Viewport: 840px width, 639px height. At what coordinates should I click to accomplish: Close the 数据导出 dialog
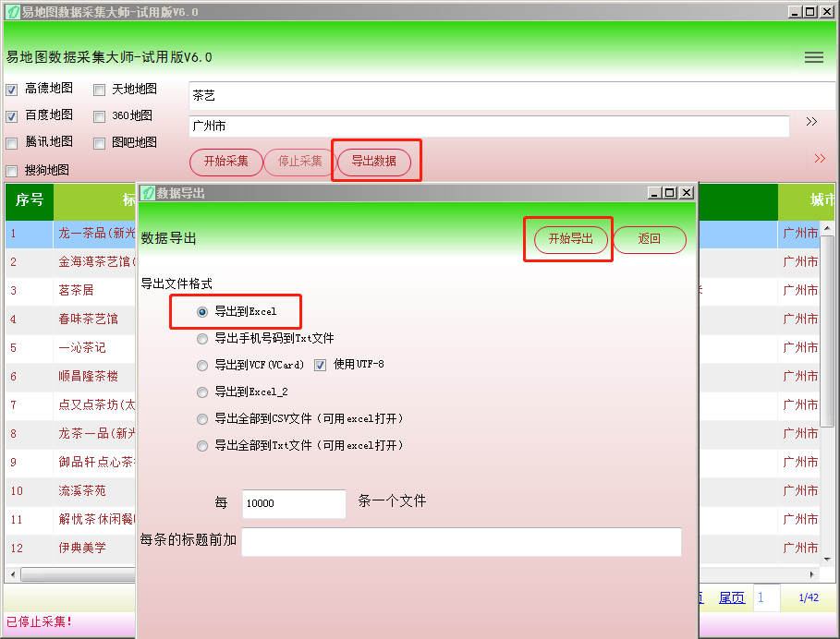click(x=687, y=193)
